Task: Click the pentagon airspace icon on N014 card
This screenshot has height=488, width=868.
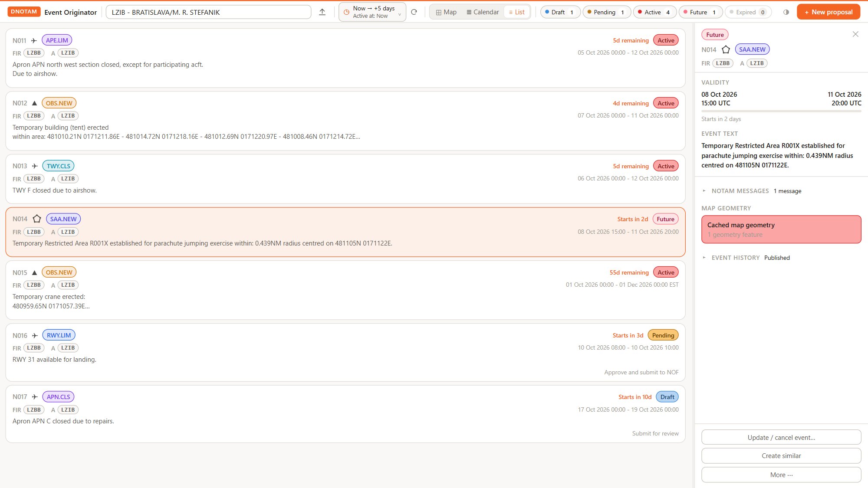Action: (37, 219)
